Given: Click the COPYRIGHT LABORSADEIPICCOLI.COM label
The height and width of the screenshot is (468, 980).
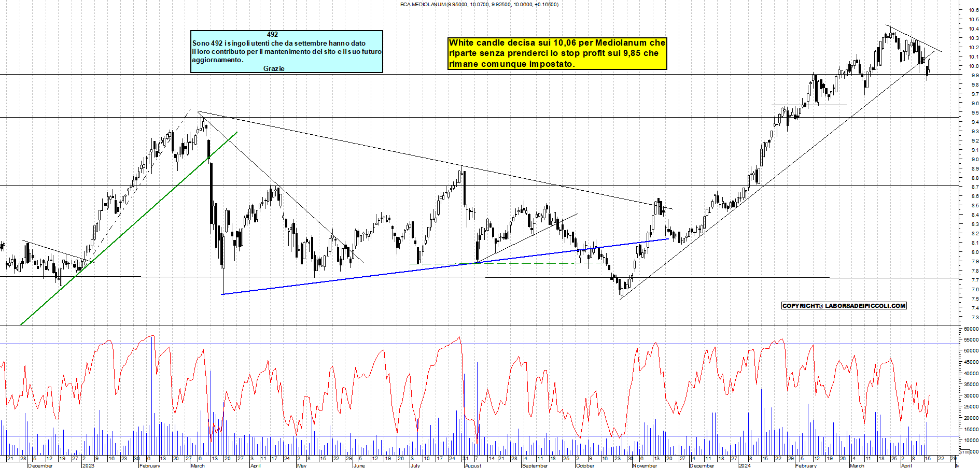Looking at the screenshot, I should pyautogui.click(x=844, y=306).
